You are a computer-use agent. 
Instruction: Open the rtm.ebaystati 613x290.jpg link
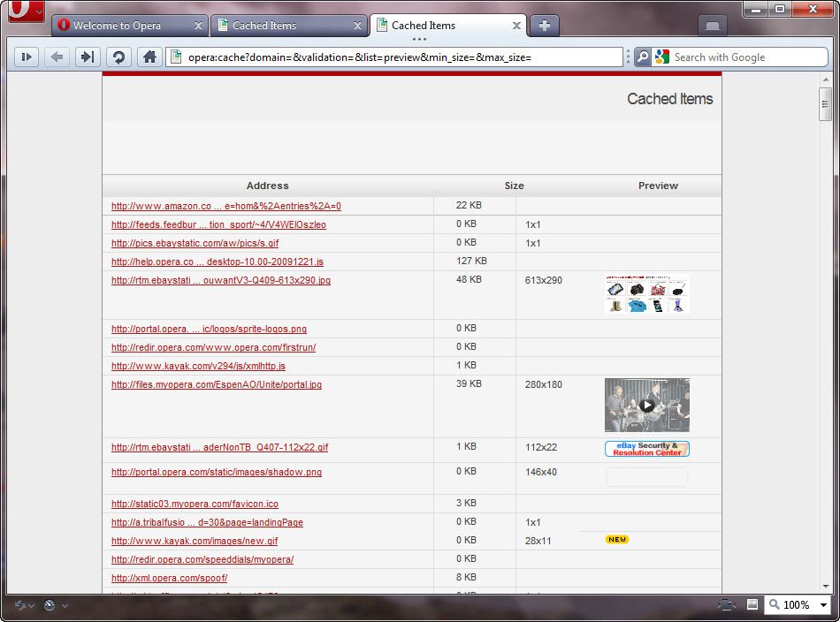point(221,280)
